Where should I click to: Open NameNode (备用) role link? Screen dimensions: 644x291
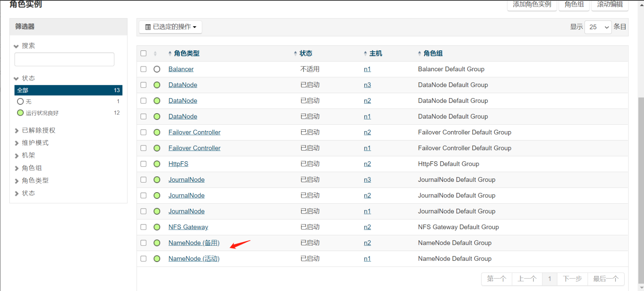tap(194, 243)
